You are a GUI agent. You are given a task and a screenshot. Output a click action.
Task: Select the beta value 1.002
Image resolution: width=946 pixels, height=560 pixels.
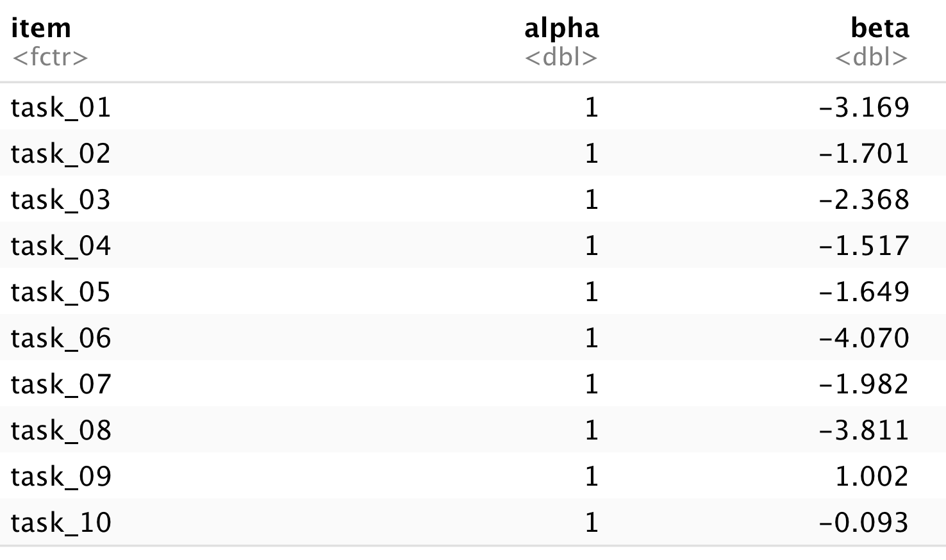point(872,476)
